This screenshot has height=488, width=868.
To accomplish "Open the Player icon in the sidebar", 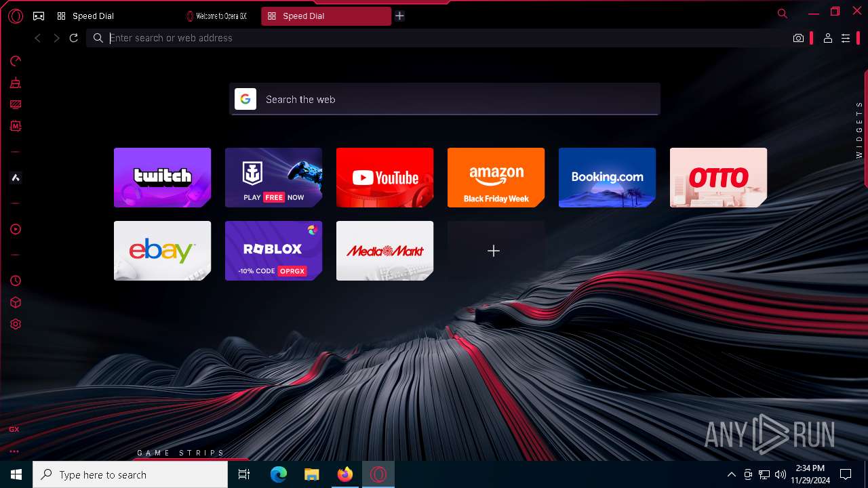I will click(x=15, y=229).
